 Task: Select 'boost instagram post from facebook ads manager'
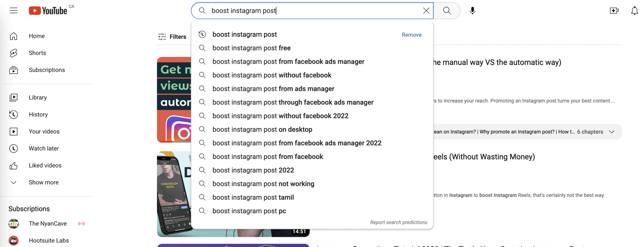pyautogui.click(x=312, y=61)
